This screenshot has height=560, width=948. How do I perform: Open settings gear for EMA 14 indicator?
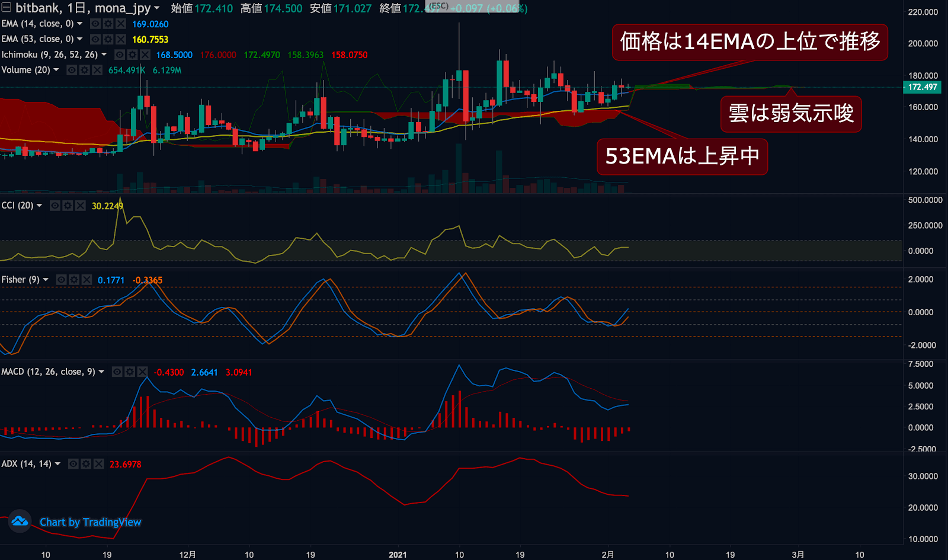coord(108,24)
